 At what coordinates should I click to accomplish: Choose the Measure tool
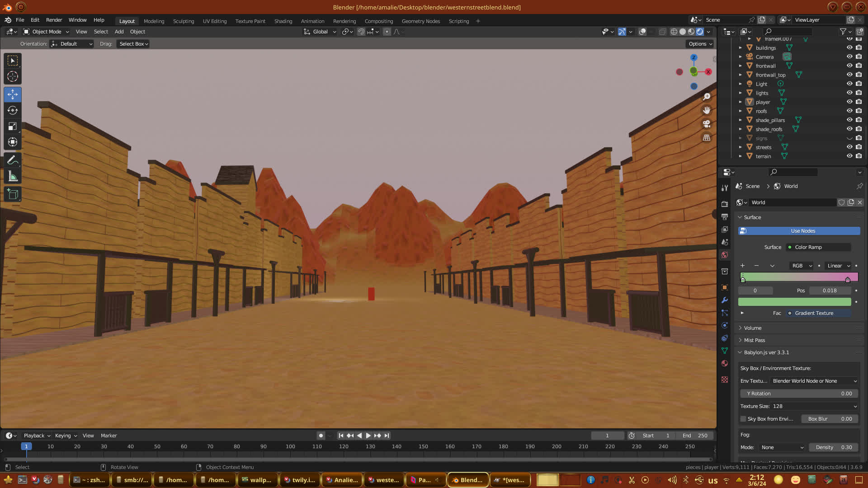(13, 177)
